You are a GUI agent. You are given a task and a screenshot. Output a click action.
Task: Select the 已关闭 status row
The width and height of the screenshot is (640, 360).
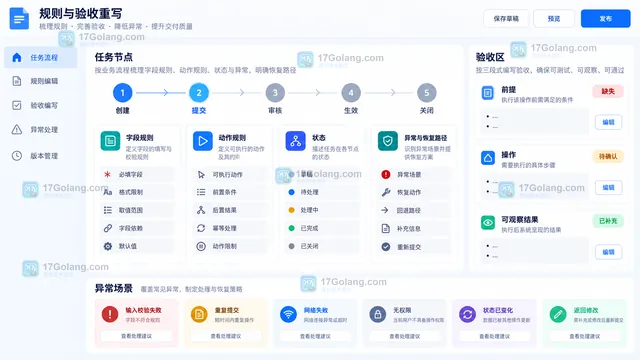pyautogui.click(x=322, y=246)
